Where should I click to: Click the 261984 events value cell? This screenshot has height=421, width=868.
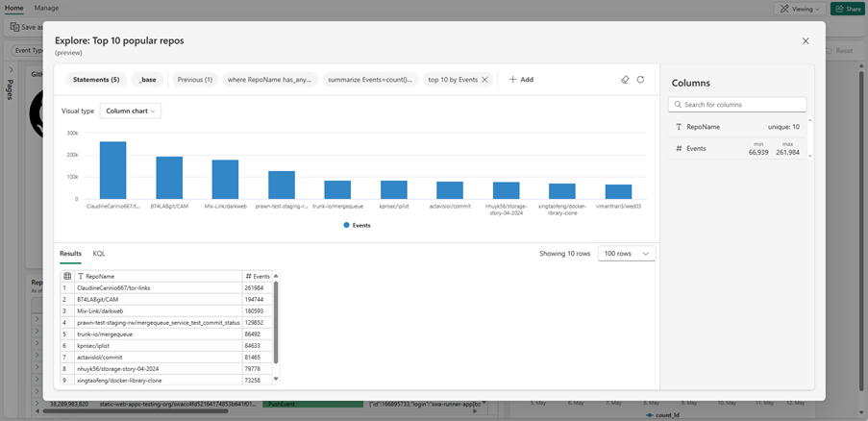coord(258,287)
